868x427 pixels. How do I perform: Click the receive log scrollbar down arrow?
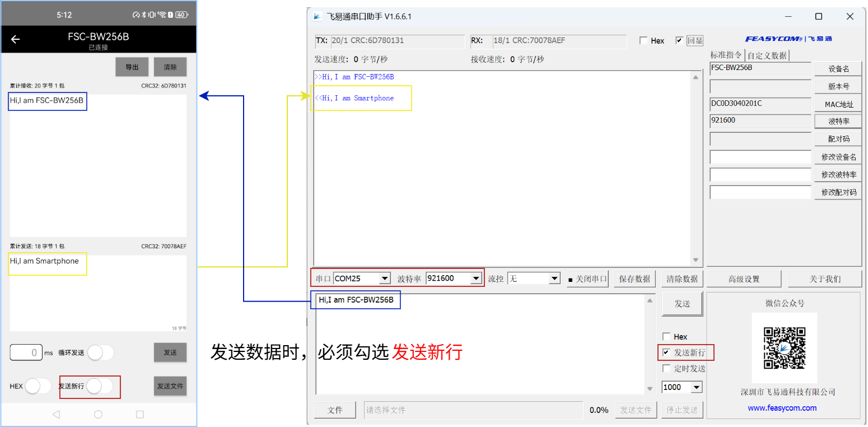pyautogui.click(x=696, y=260)
